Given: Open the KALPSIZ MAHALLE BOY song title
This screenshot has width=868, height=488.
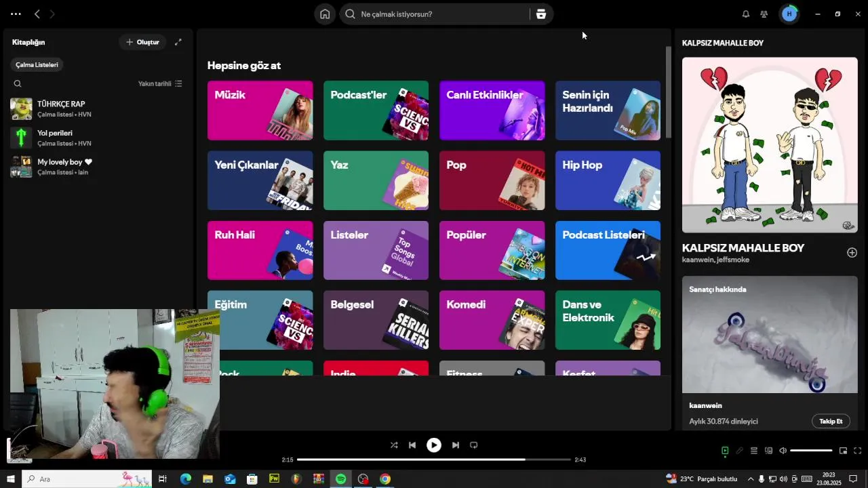Looking at the screenshot, I should point(743,248).
